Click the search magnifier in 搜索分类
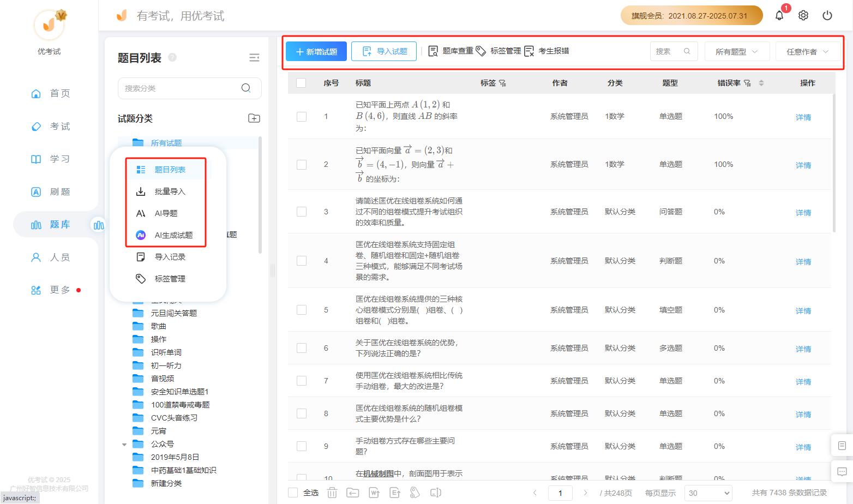Screen dimensions: 853x504 246,88
